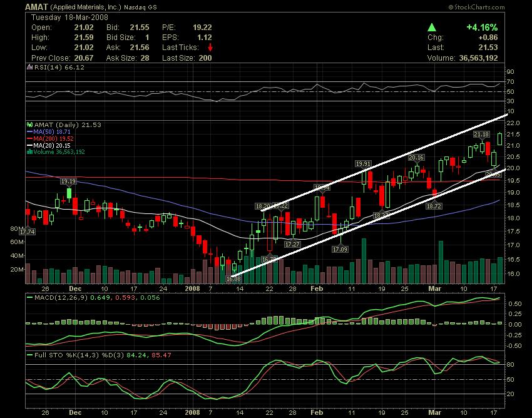The image size is (532, 418).
Task: Click the 16.08 January low label
Action: click(x=233, y=279)
